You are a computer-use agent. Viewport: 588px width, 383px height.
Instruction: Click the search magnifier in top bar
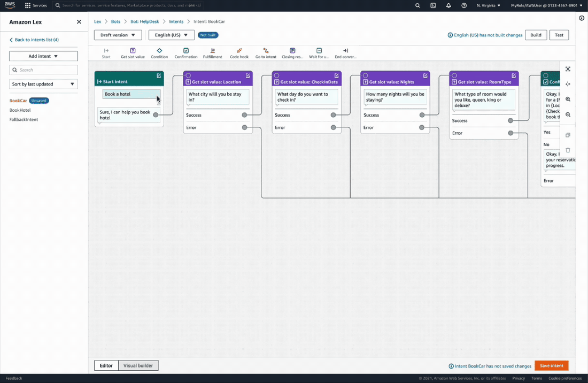point(417,6)
